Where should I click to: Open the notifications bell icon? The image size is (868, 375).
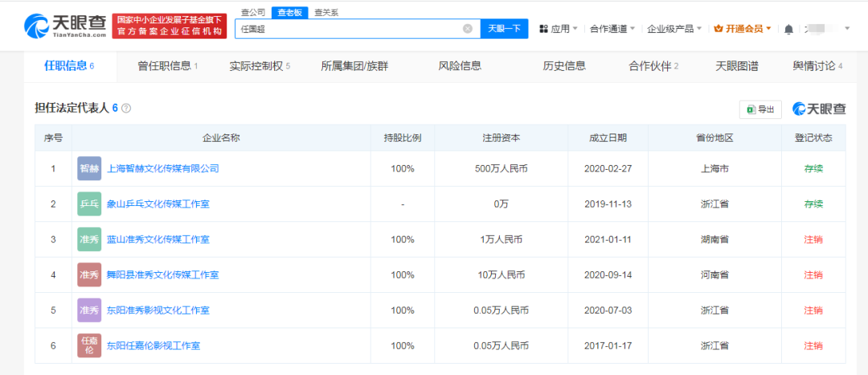pos(788,29)
